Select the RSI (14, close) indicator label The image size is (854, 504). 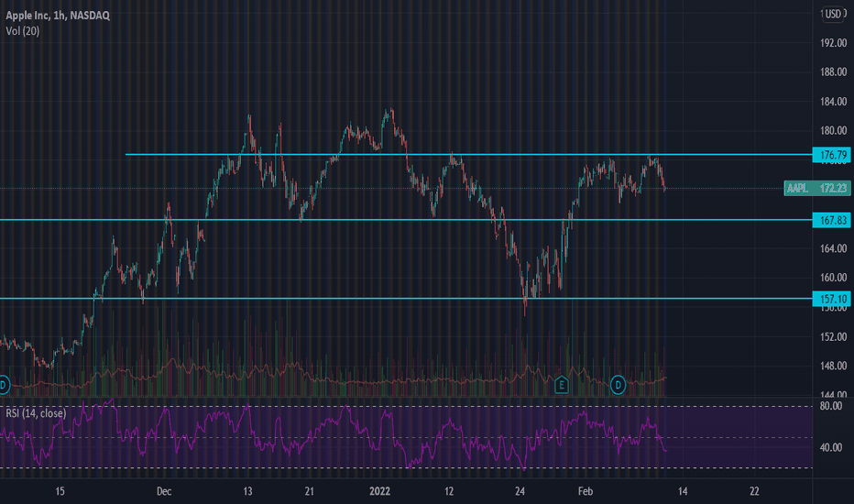pos(36,413)
